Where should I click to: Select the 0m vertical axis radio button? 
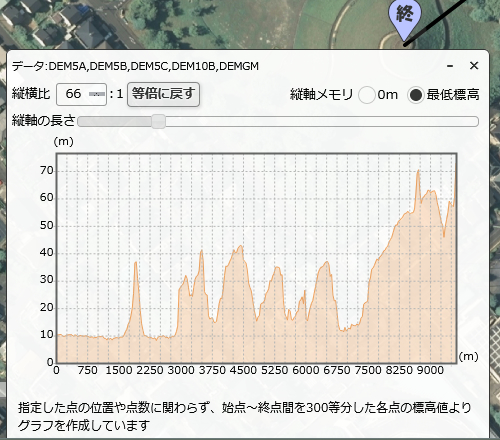pyautogui.click(x=367, y=95)
